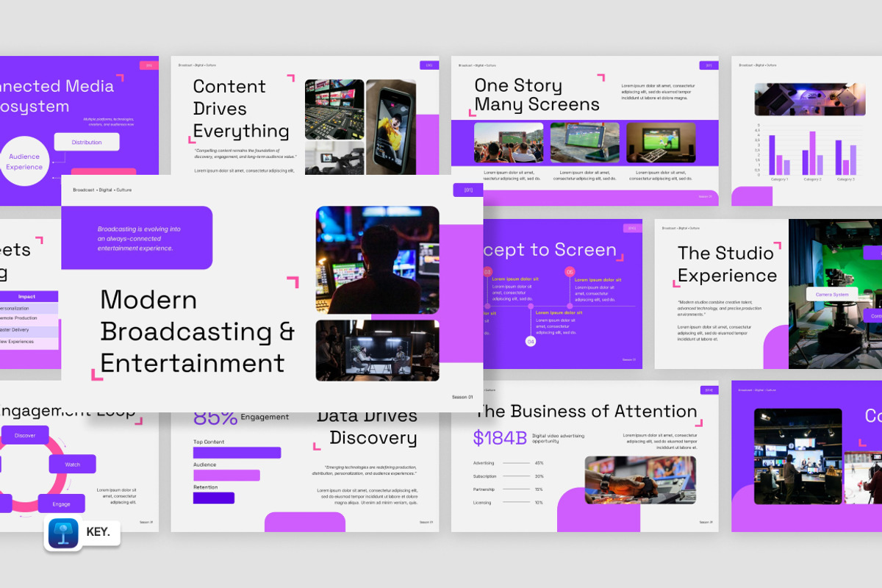Screen dimensions: 882x588
Task: Click the 85% engagement figure
Action: tap(215, 417)
